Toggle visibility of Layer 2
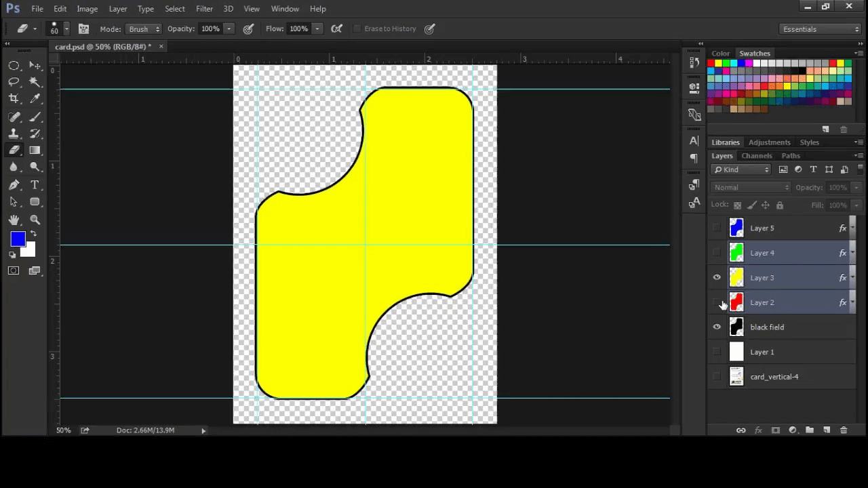 point(717,302)
